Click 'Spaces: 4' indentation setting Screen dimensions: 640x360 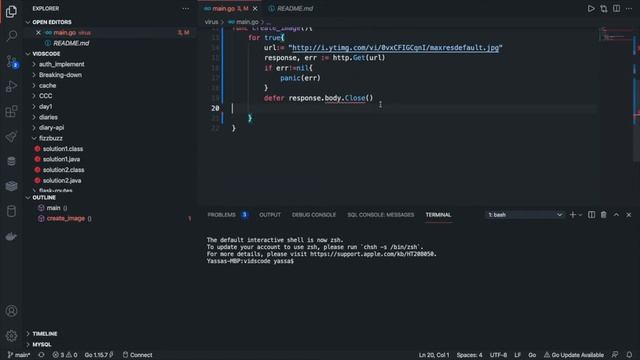(x=469, y=355)
